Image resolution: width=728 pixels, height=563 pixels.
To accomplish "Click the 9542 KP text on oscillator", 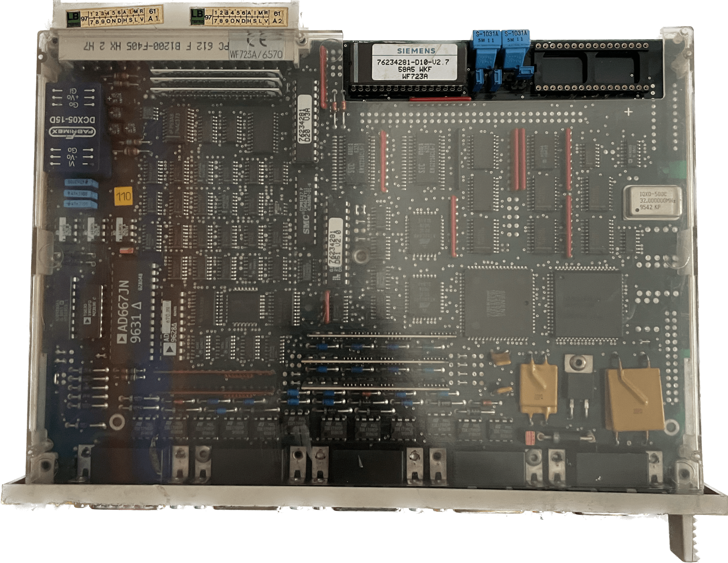I will (650, 207).
